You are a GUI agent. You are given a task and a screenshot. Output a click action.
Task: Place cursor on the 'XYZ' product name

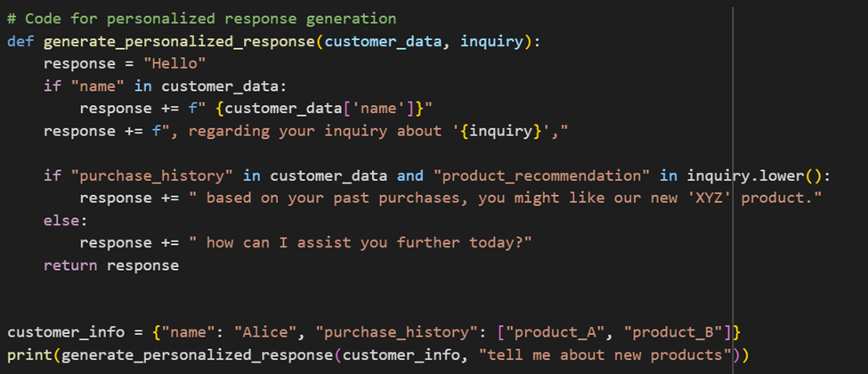[x=711, y=198]
